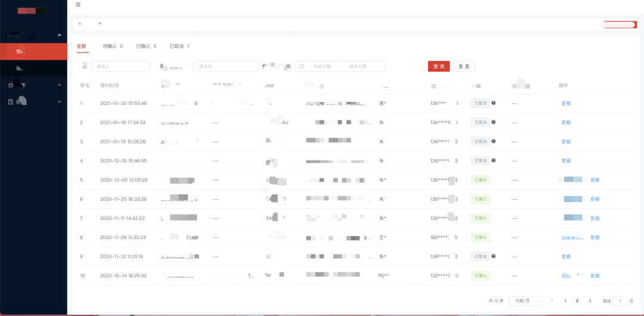Open the 请选择 dropdown filter

click(x=226, y=66)
